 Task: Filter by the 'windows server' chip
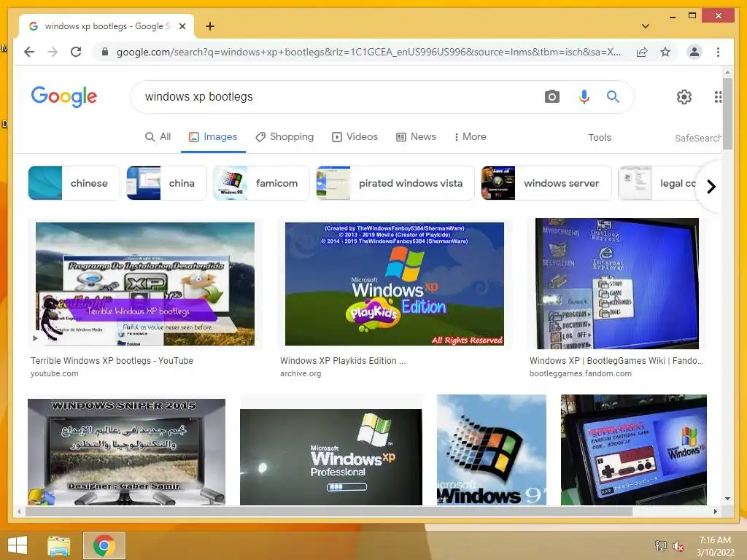(546, 183)
